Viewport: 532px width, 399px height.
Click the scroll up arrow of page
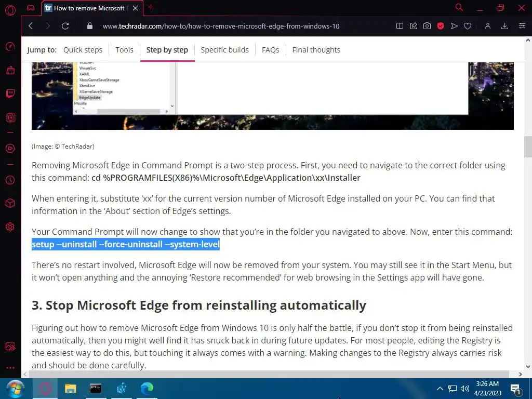click(x=528, y=41)
